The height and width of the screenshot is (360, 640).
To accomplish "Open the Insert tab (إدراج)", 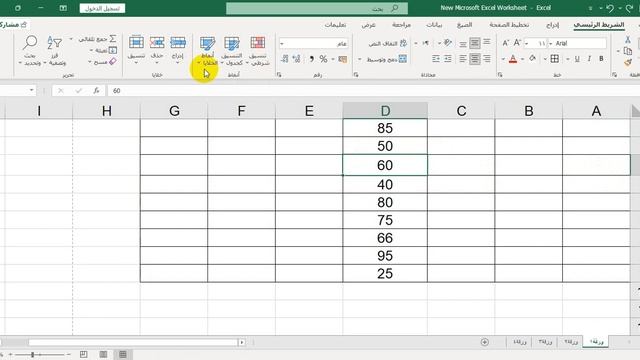I will [x=553, y=25].
